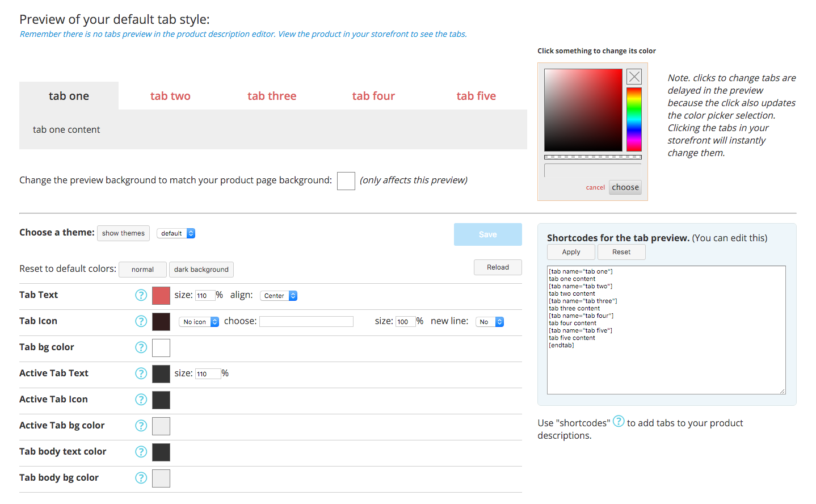Click the rainbow hue slider strip
The height and width of the screenshot is (504, 816).
[x=634, y=119]
